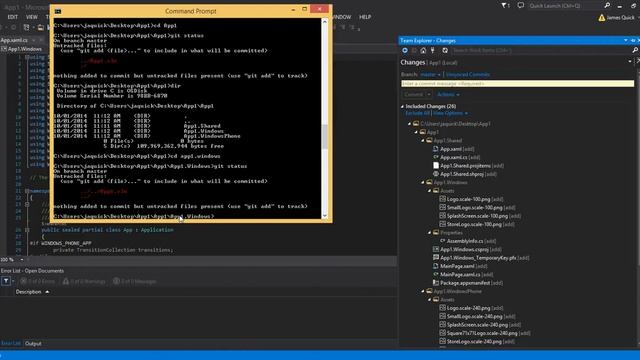
Task: Click the Team Explorer search magnifier icon
Action: coord(635,50)
